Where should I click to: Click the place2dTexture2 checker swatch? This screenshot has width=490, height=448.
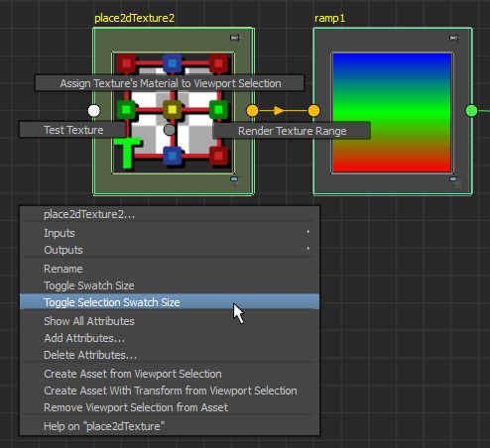pyautogui.click(x=174, y=113)
